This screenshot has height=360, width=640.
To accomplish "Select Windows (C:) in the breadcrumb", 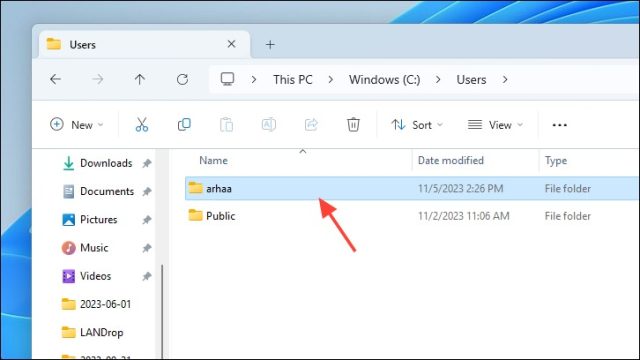I will (384, 80).
